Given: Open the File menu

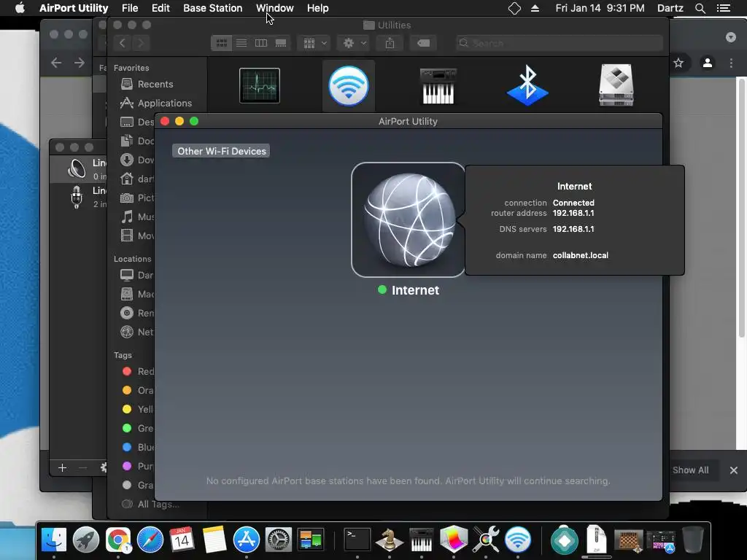Looking at the screenshot, I should click(130, 8).
